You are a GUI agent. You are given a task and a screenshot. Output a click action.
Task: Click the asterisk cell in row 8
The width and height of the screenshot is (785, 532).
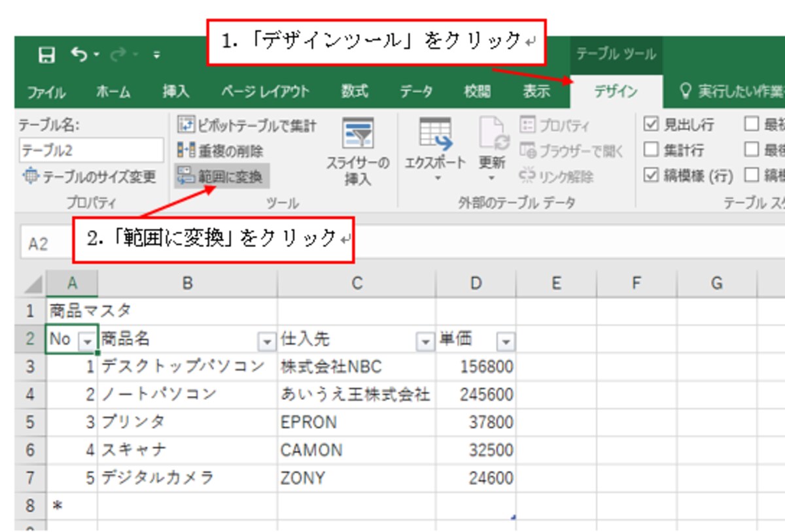coord(72,506)
